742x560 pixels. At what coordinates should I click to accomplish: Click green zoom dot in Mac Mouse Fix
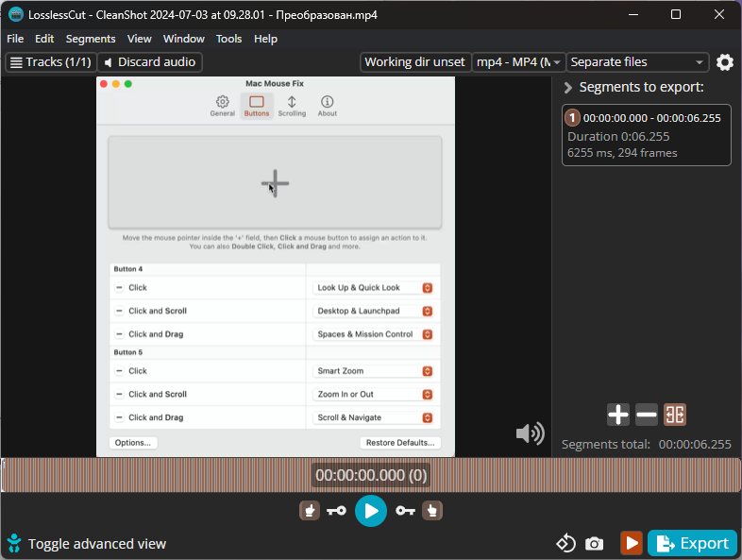tap(128, 84)
